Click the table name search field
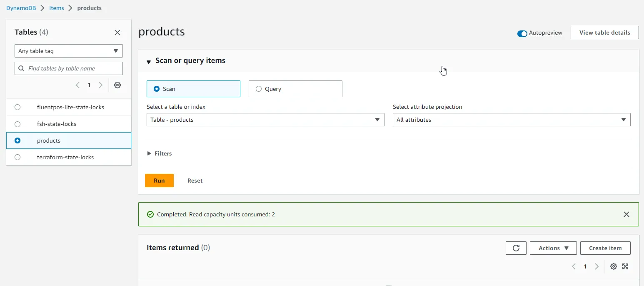The height and width of the screenshot is (286, 644). click(x=68, y=68)
